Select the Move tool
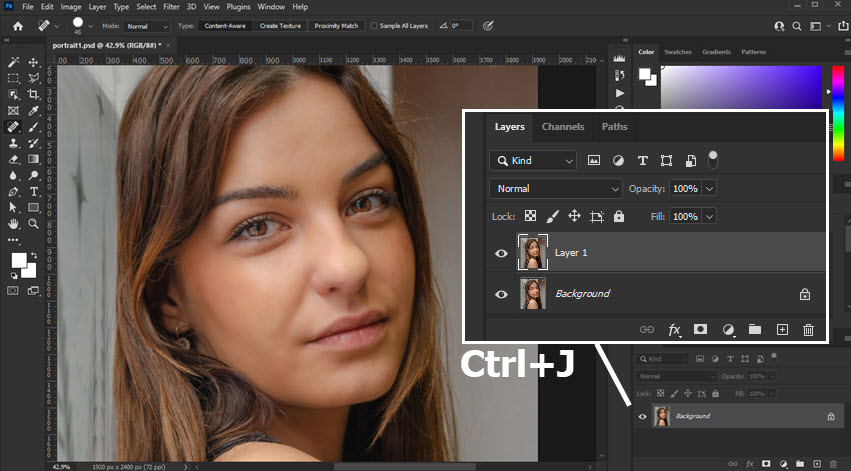This screenshot has width=851, height=471. 34,62
